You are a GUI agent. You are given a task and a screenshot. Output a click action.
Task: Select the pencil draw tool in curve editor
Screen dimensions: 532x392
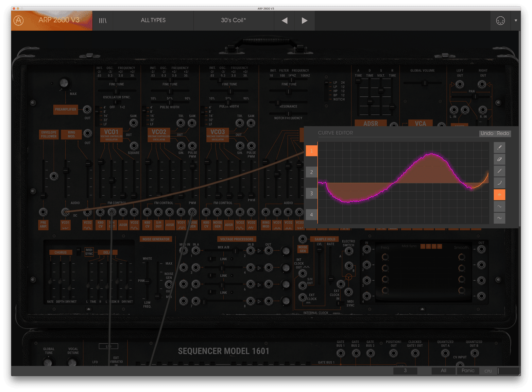[x=499, y=148]
